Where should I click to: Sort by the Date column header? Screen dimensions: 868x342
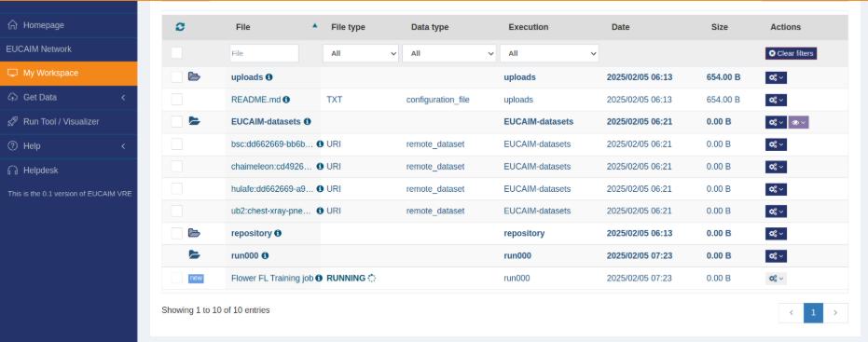coord(621,27)
